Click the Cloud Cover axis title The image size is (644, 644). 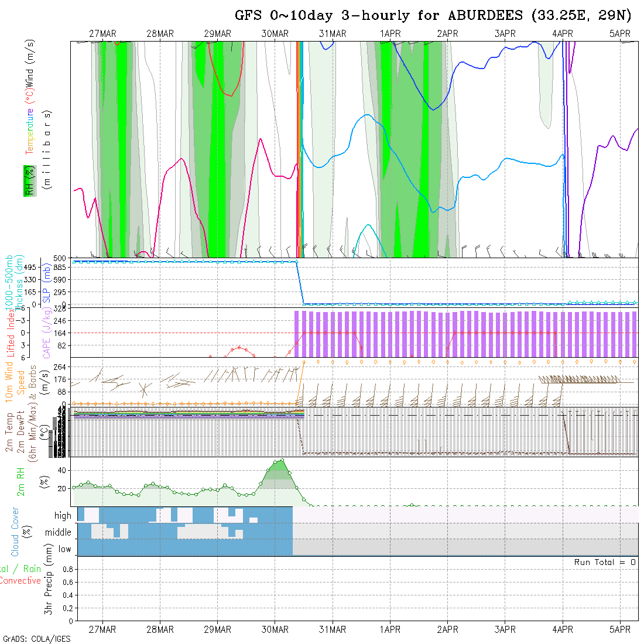coord(15,532)
